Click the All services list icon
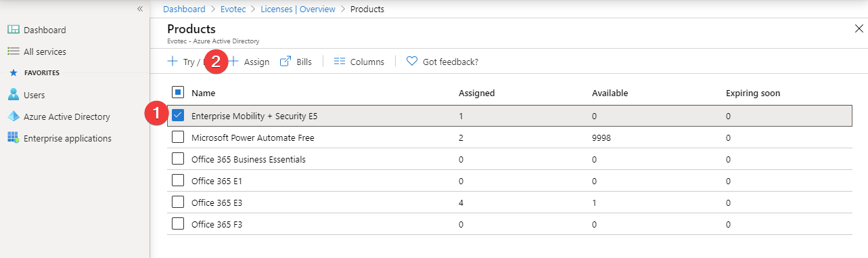The height and width of the screenshot is (258, 868). [13, 51]
